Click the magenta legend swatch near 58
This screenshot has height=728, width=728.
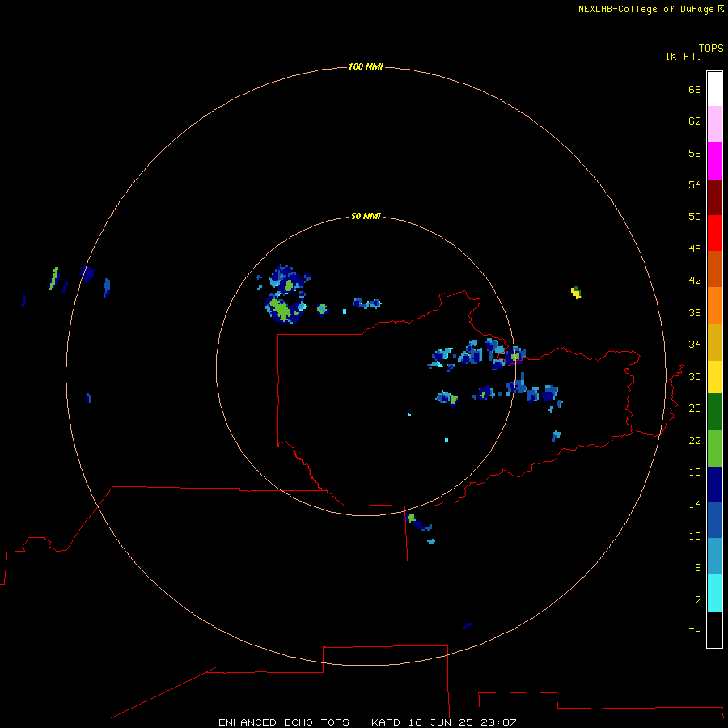(x=714, y=161)
